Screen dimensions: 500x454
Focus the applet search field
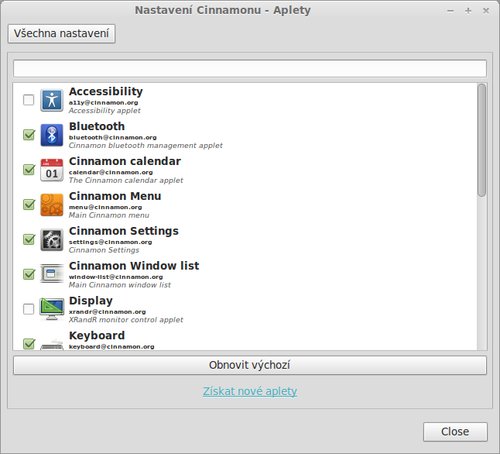click(x=250, y=69)
